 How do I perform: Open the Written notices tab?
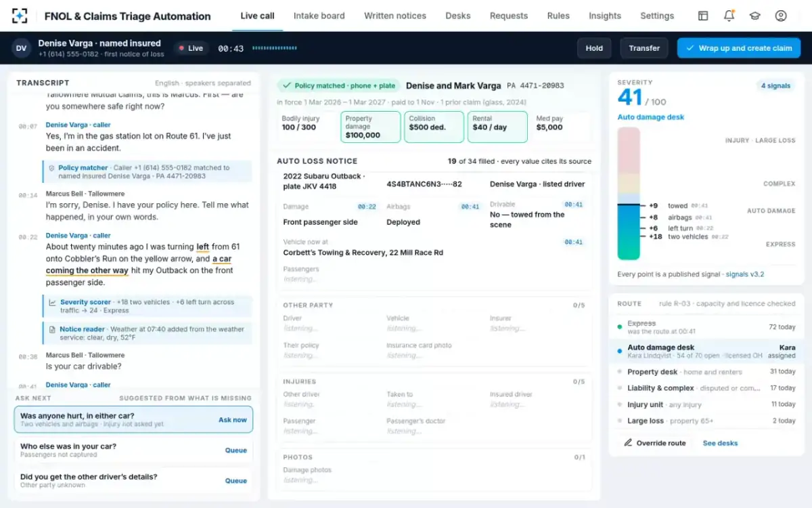[x=395, y=16]
